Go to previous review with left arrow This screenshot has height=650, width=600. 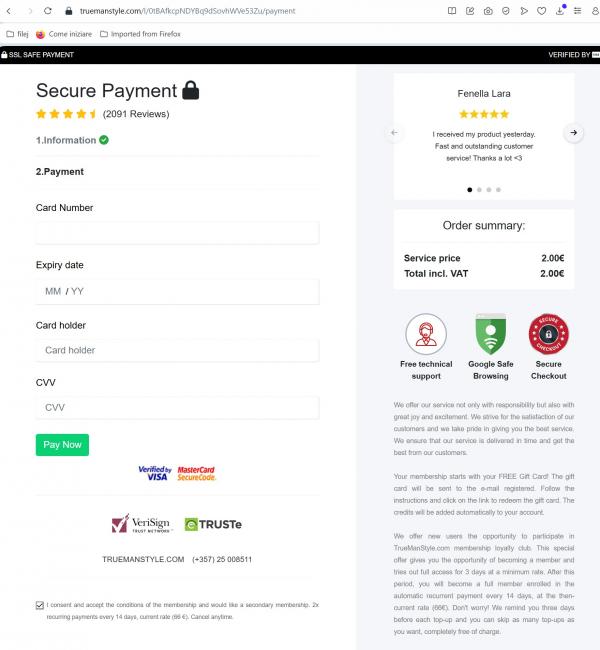point(394,132)
